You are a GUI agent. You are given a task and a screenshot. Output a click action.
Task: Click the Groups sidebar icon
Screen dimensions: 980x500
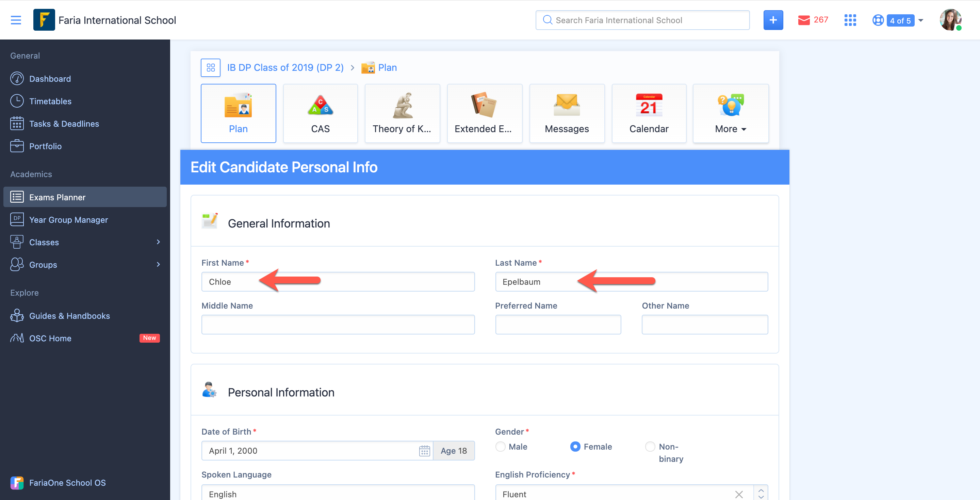(17, 265)
